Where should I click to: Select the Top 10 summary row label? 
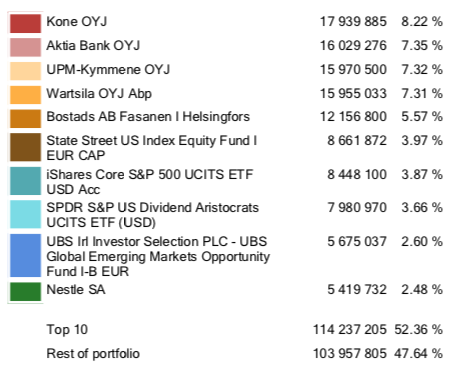pos(67,330)
